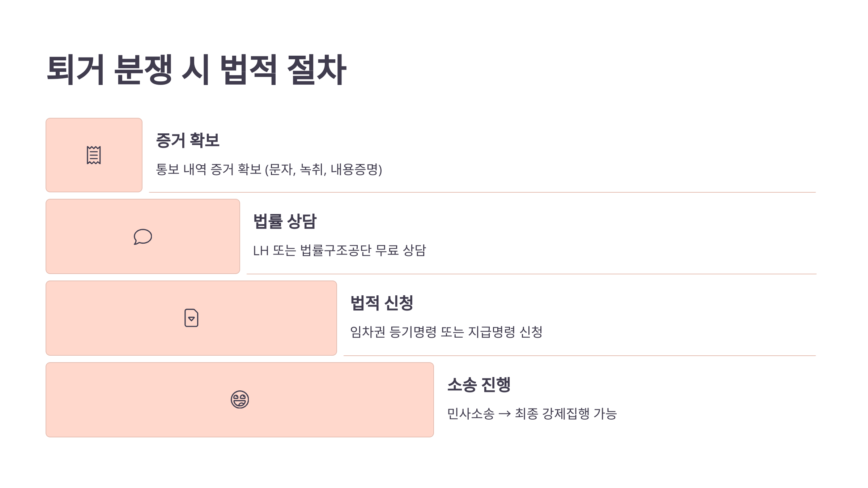The width and height of the screenshot is (868, 488).
Task: Select 임차권 등기명령 또는 지급명령 신청 text
Action: (x=446, y=332)
